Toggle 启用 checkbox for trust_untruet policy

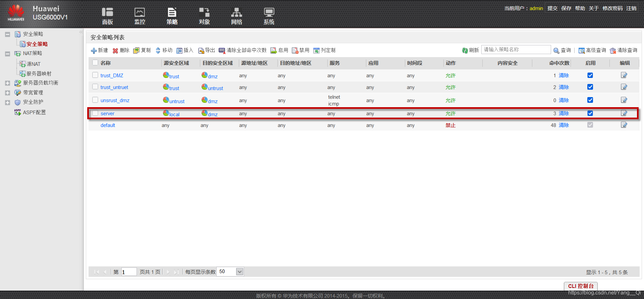point(590,87)
